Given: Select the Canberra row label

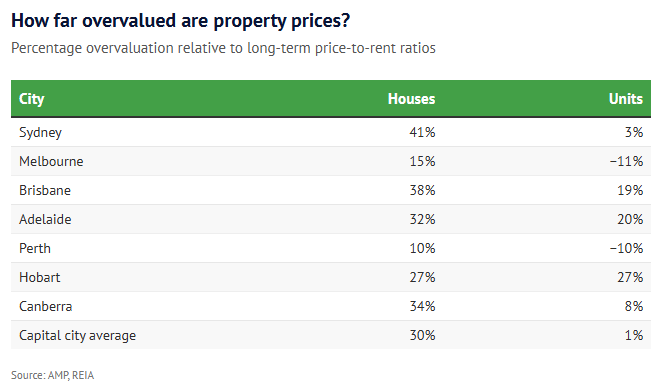Looking at the screenshot, I should 46,306.
